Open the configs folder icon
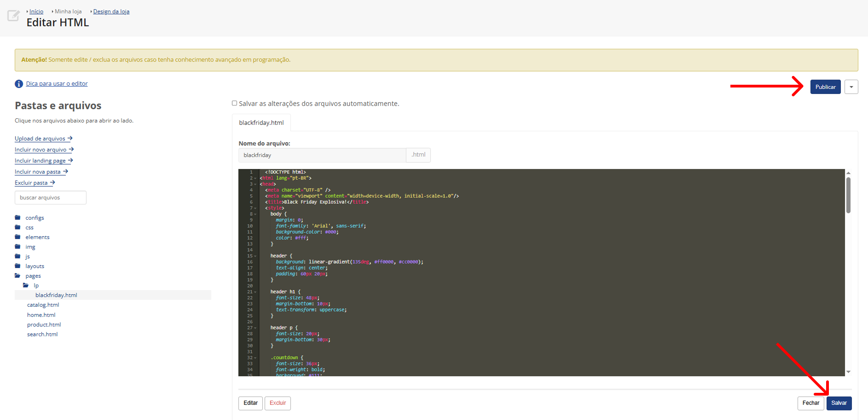 pos(17,217)
